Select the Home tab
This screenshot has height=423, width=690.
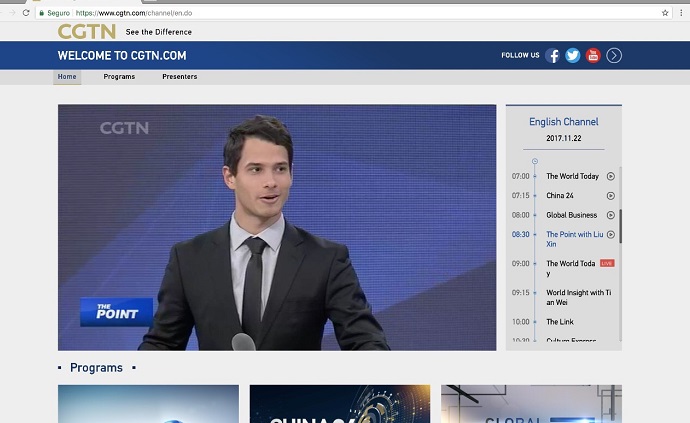pyautogui.click(x=67, y=77)
